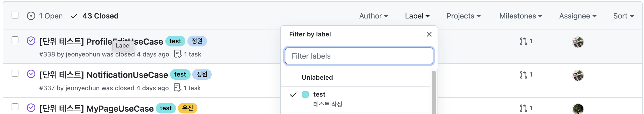This screenshot has height=114, width=644.
Task: Check the box for NotificationUseCase issue
Action: point(15,73)
